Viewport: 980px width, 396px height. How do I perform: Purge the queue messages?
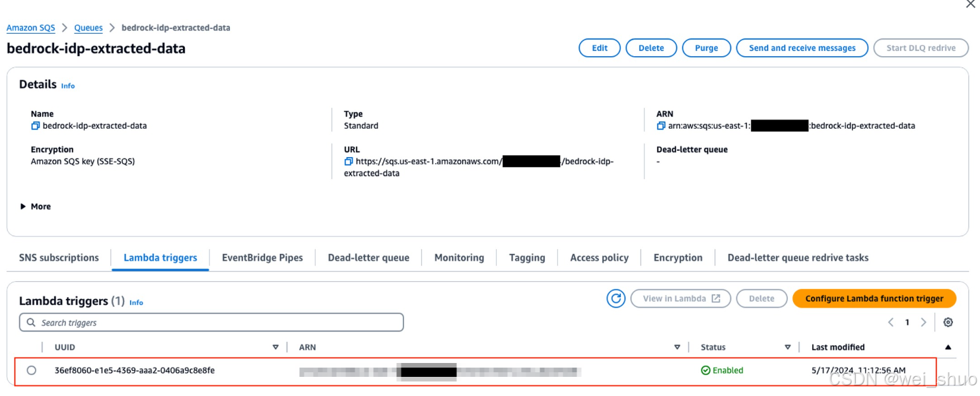click(x=707, y=48)
